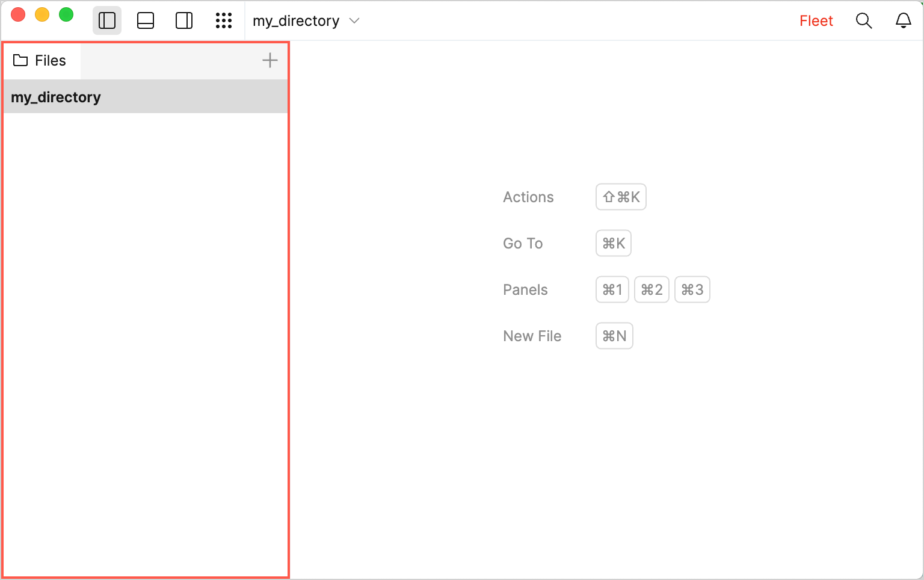Toggle the bottom panel visibility icon
The image size is (924, 580).
pyautogui.click(x=145, y=20)
